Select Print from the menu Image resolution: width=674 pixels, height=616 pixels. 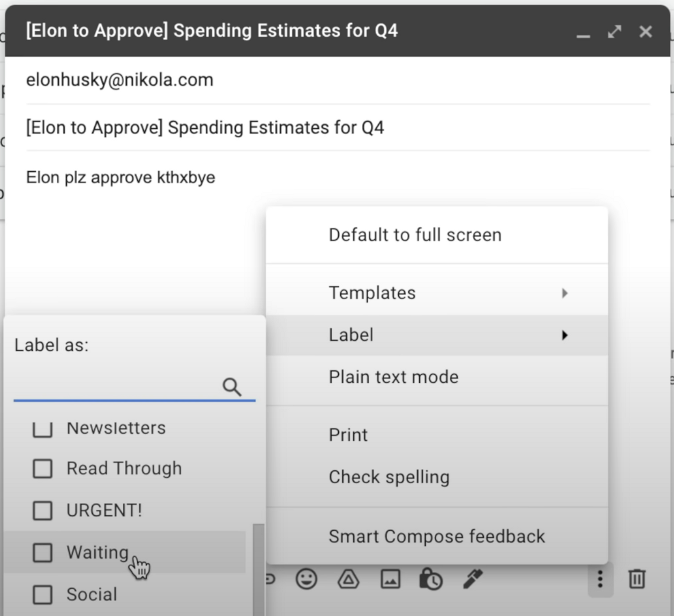pyautogui.click(x=437, y=435)
